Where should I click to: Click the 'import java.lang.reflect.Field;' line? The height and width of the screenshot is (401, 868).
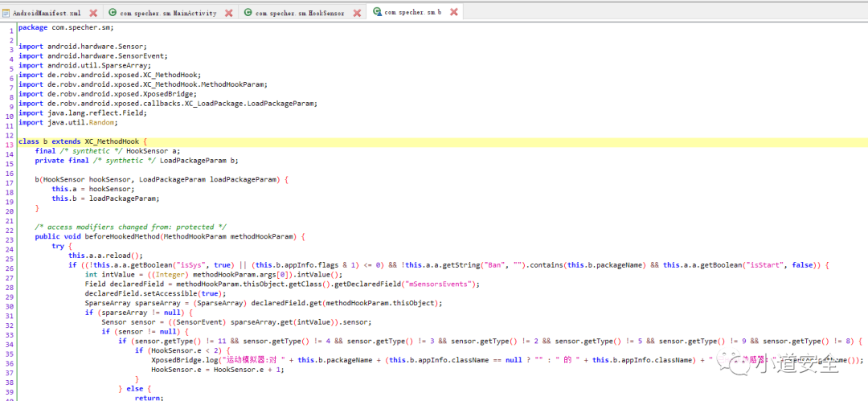point(84,113)
